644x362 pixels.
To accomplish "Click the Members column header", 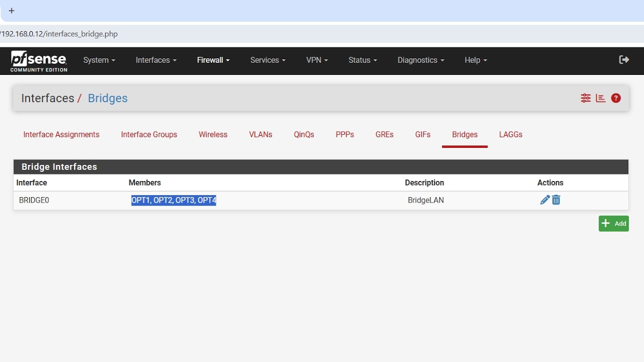I will click(145, 183).
